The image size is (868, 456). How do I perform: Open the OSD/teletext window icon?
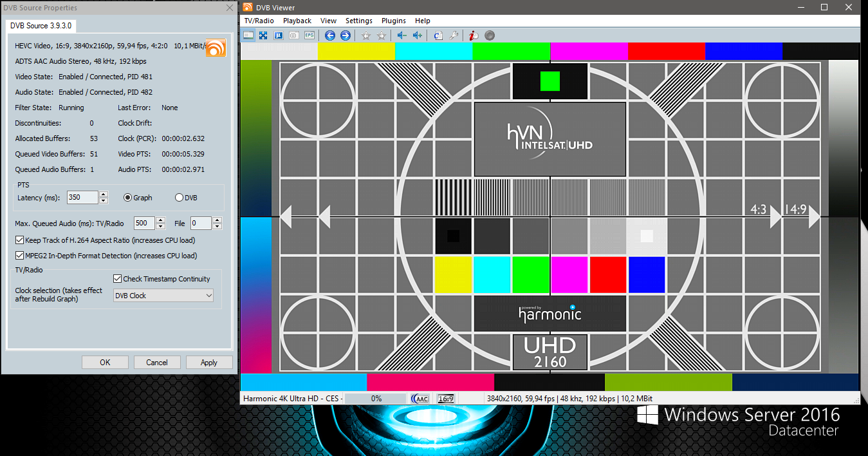[294, 35]
